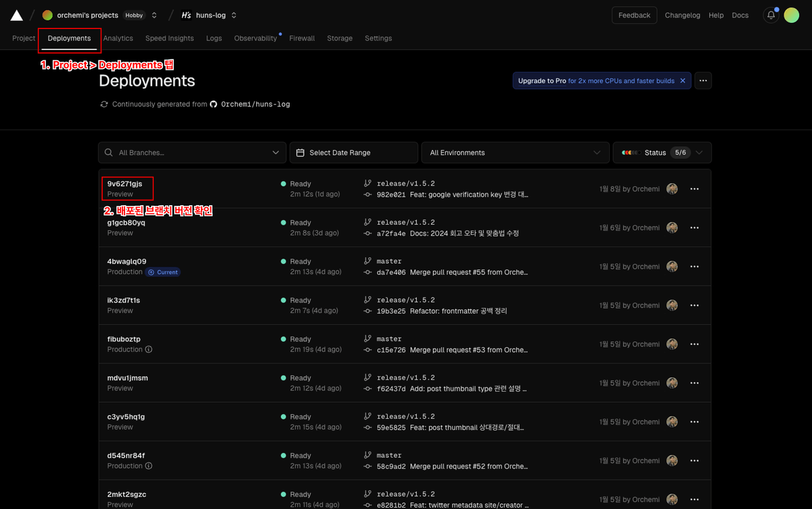Click the Feedback button
812x509 pixels.
pos(634,14)
